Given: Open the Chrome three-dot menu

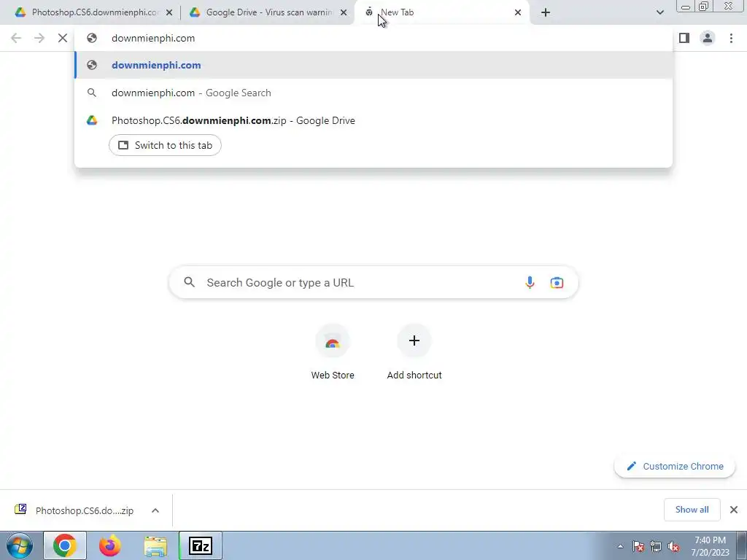Looking at the screenshot, I should (x=731, y=38).
